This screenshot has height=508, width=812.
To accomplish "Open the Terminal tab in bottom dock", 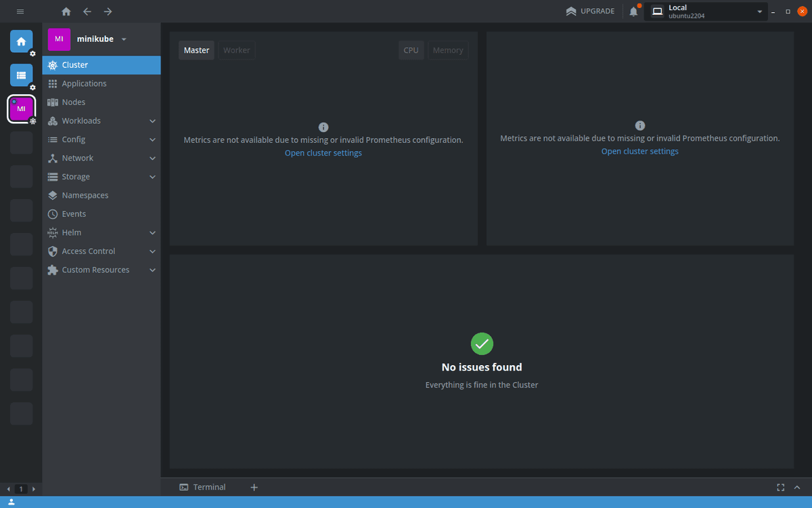I will coord(203,488).
